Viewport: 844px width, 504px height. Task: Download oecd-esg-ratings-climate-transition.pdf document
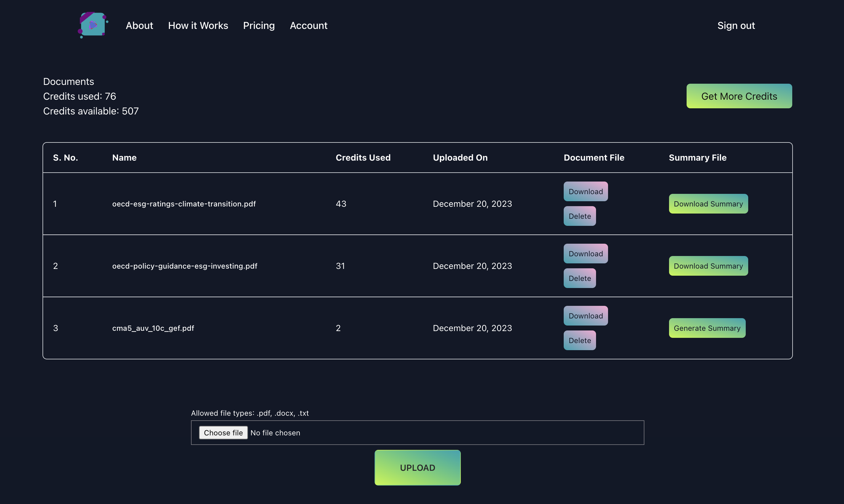(x=585, y=192)
